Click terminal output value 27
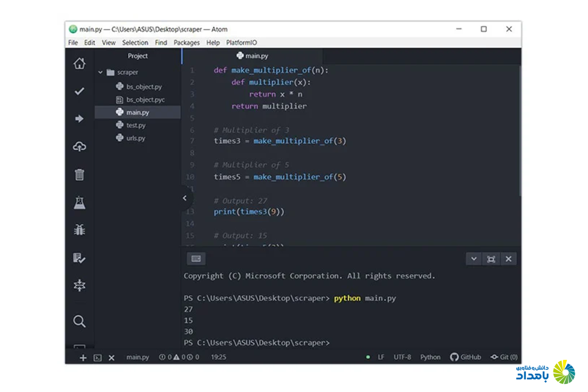The image size is (588, 392). pyautogui.click(x=188, y=309)
